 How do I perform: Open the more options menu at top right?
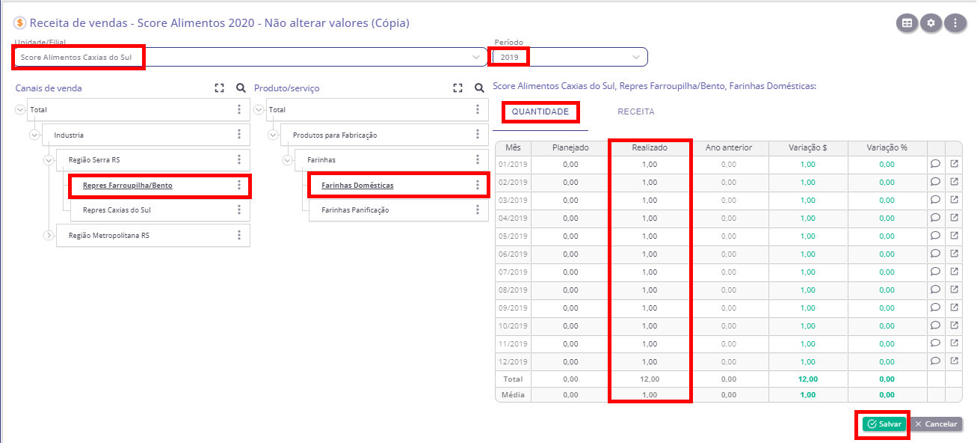click(955, 23)
